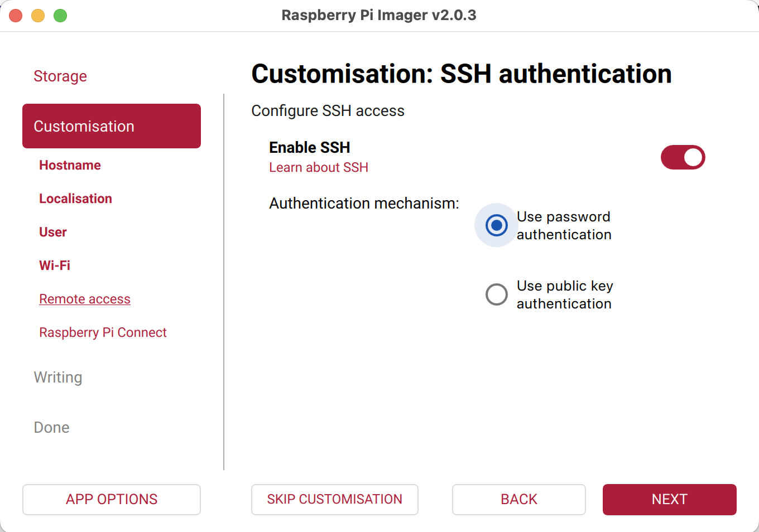Toggle the Enable SSH switch
Screen dimensions: 759x532
[x=683, y=157]
